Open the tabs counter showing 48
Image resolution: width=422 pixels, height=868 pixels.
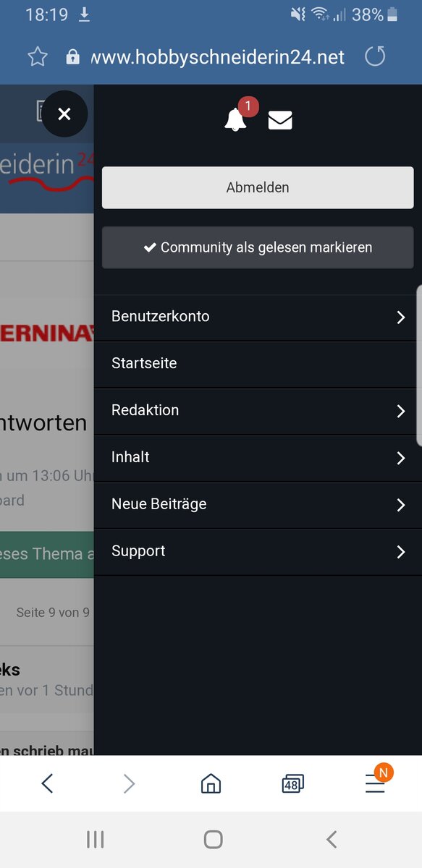pyautogui.click(x=292, y=783)
